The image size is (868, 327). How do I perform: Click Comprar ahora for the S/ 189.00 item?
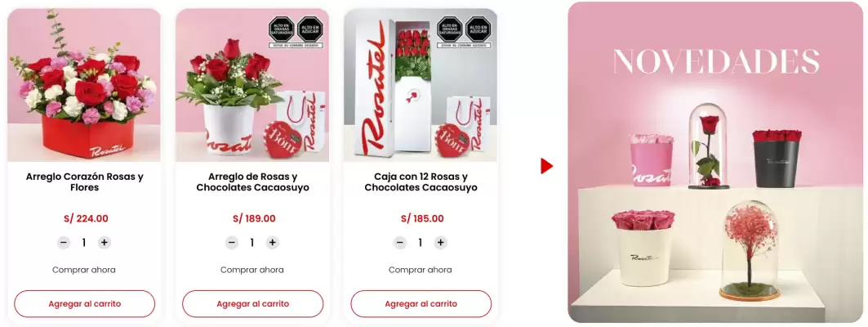point(252,270)
